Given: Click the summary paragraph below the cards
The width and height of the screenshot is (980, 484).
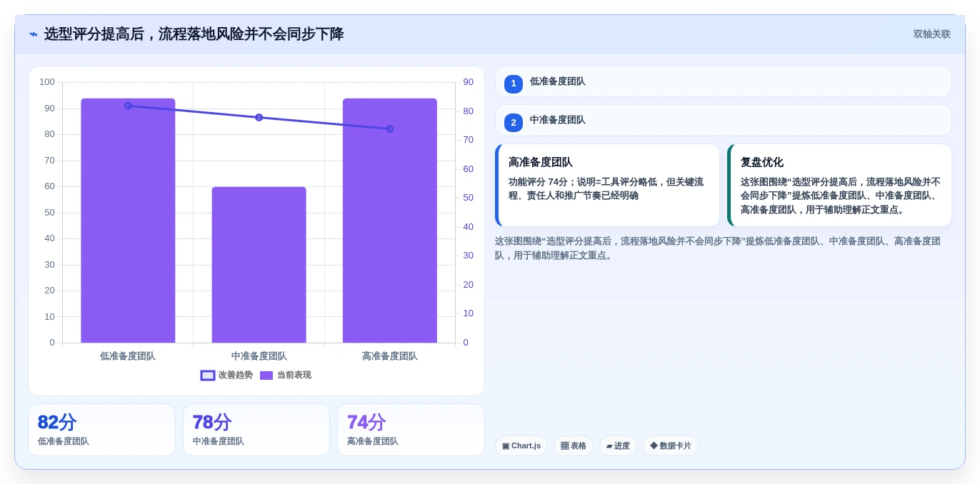Looking at the screenshot, I should click(x=718, y=248).
